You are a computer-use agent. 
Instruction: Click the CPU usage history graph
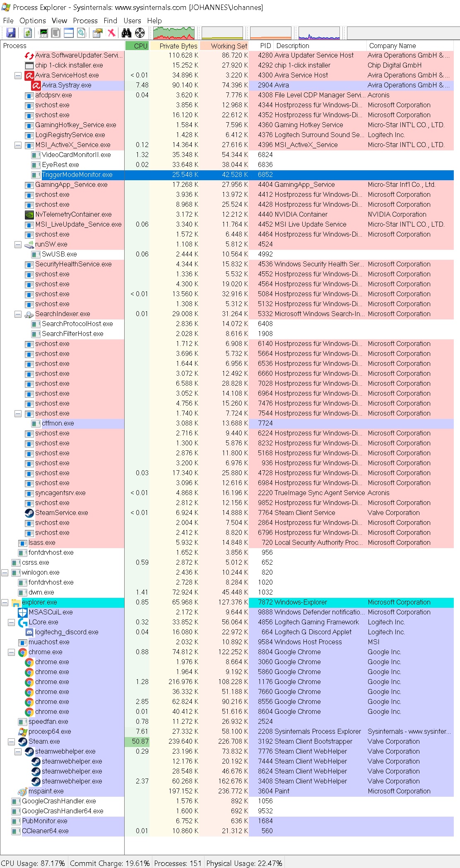(174, 33)
